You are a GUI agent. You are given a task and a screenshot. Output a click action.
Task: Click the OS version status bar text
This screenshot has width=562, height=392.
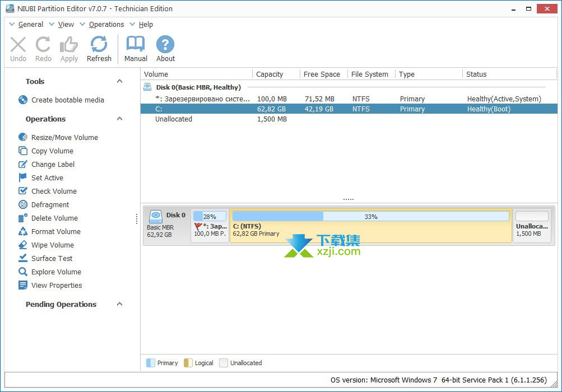(438, 380)
